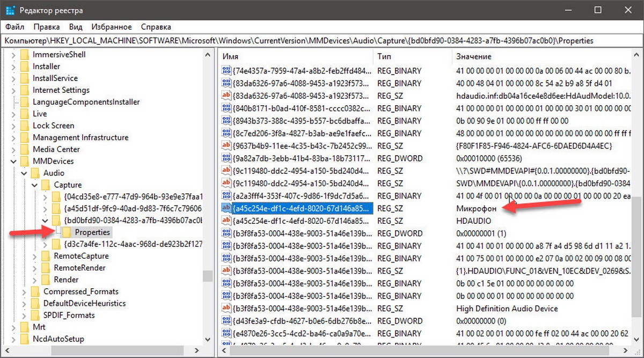Image resolution: width=644 pixels, height=358 pixels.
Task: Click the Значение column header
Action: 537,56
